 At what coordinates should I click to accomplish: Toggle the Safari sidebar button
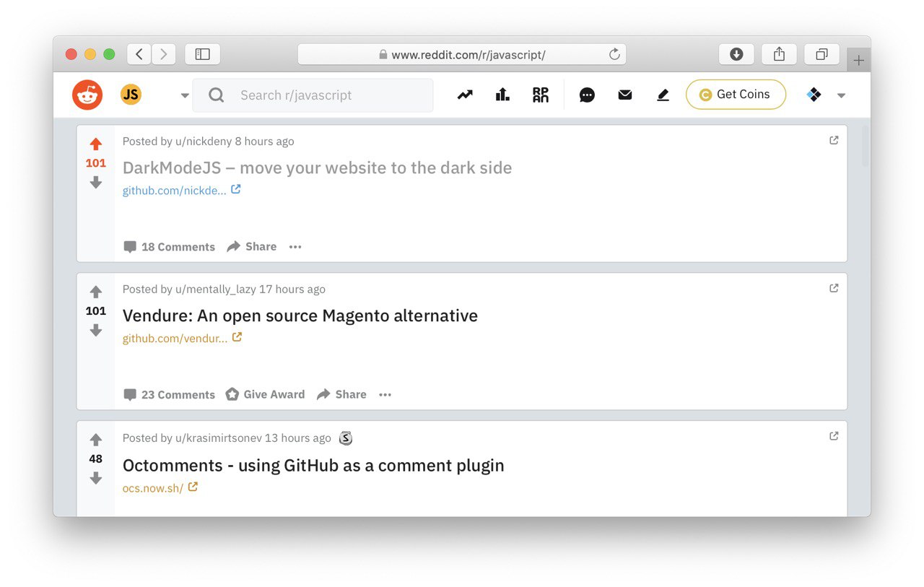point(203,54)
